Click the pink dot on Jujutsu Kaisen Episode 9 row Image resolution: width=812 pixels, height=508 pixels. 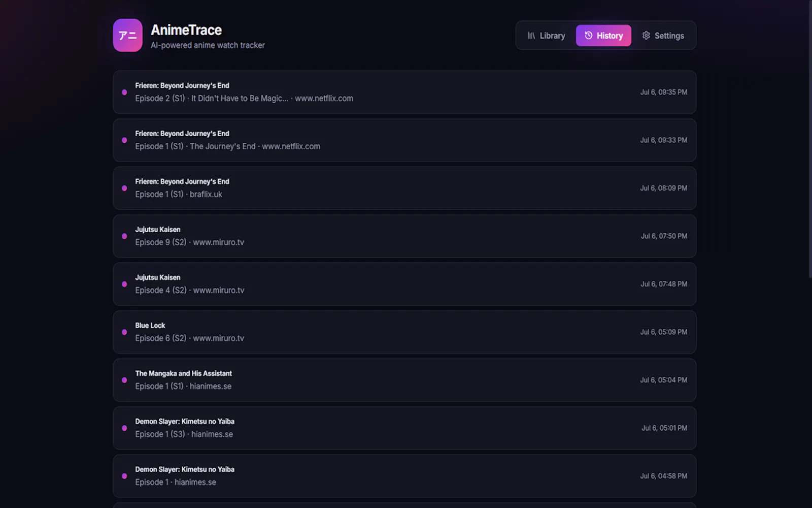124,236
